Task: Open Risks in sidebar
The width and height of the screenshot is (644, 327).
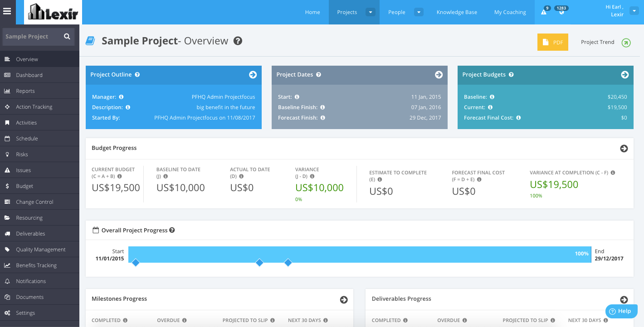Action: pyautogui.click(x=39, y=154)
